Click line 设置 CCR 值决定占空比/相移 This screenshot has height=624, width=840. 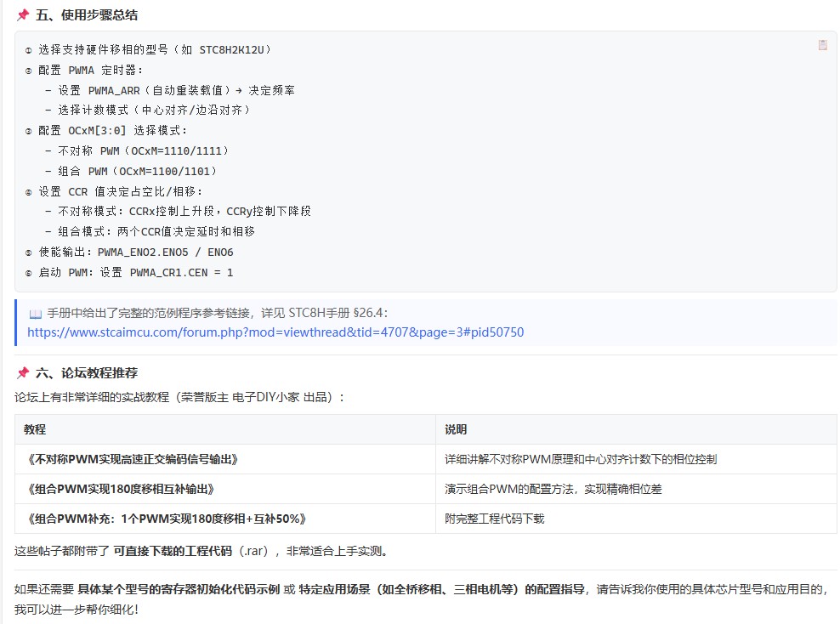tap(114, 191)
